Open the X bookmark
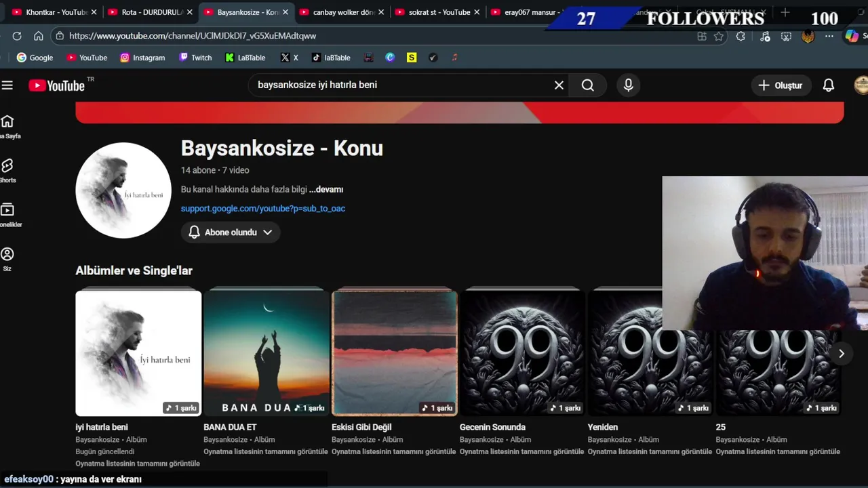 pos(290,58)
